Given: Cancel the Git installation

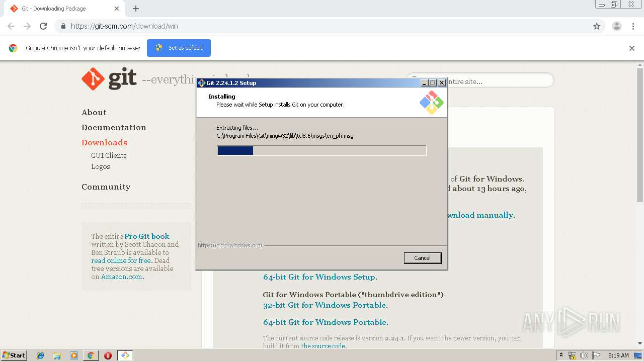Looking at the screenshot, I should point(423,258).
